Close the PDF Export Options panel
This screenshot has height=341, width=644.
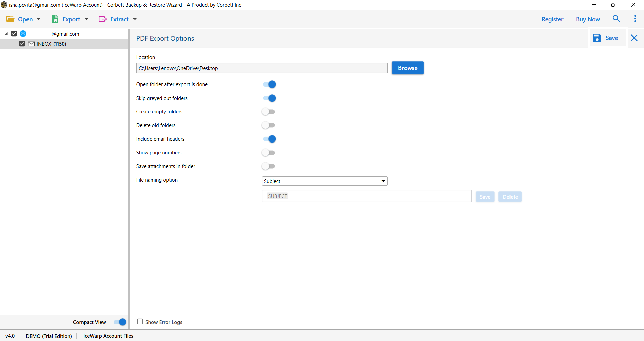(634, 38)
